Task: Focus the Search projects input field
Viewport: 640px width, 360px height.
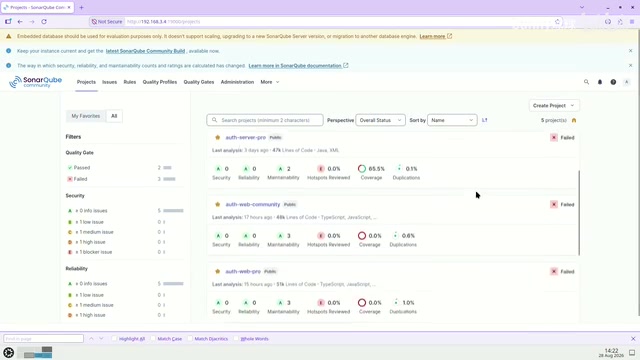Action: (x=265, y=120)
